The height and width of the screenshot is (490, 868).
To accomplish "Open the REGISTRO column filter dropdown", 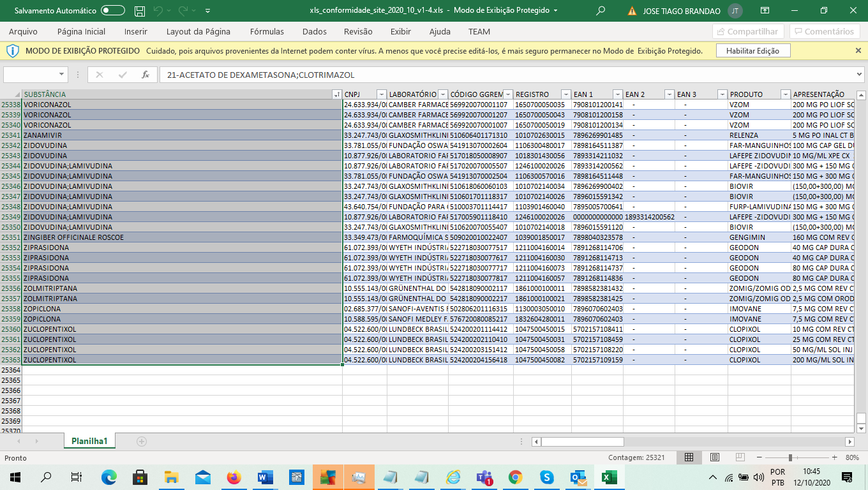I will pos(565,94).
